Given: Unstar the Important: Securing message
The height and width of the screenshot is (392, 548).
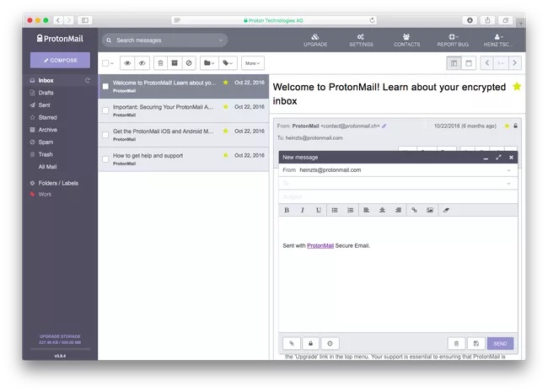Looking at the screenshot, I should [225, 106].
